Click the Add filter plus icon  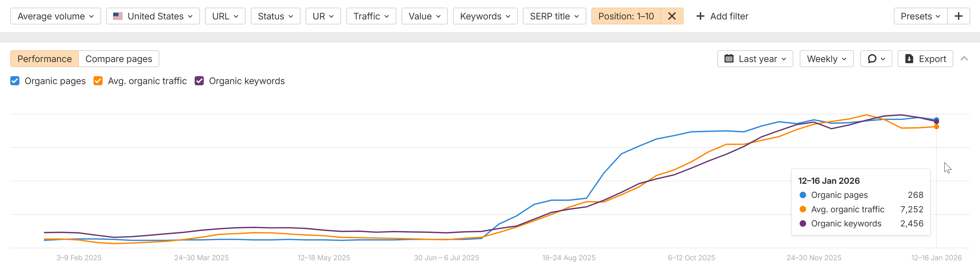[700, 16]
